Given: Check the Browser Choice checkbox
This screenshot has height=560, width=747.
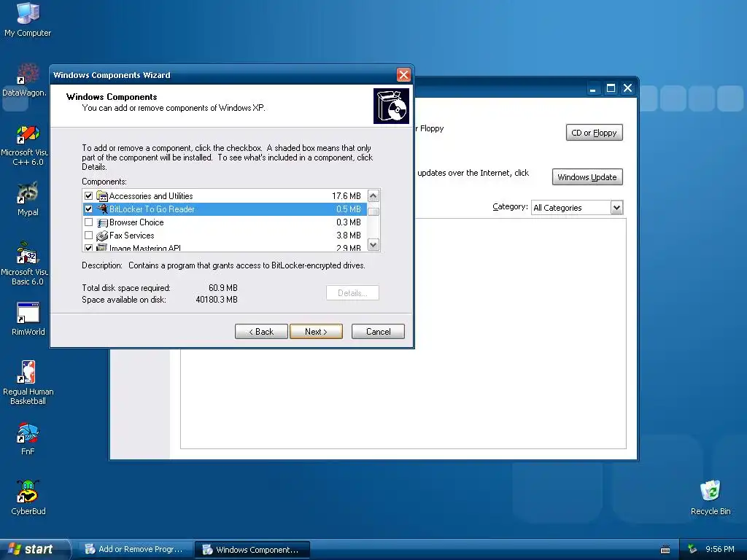Looking at the screenshot, I should point(88,222).
